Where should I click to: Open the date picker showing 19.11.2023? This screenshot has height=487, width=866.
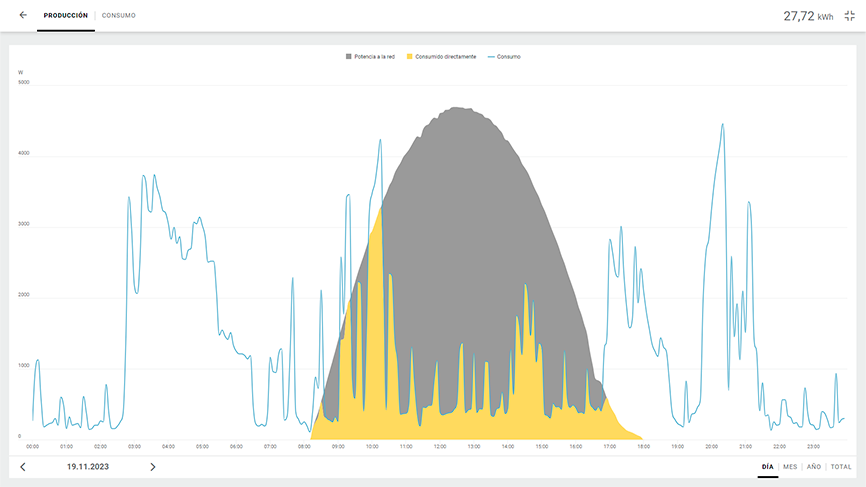(88, 467)
